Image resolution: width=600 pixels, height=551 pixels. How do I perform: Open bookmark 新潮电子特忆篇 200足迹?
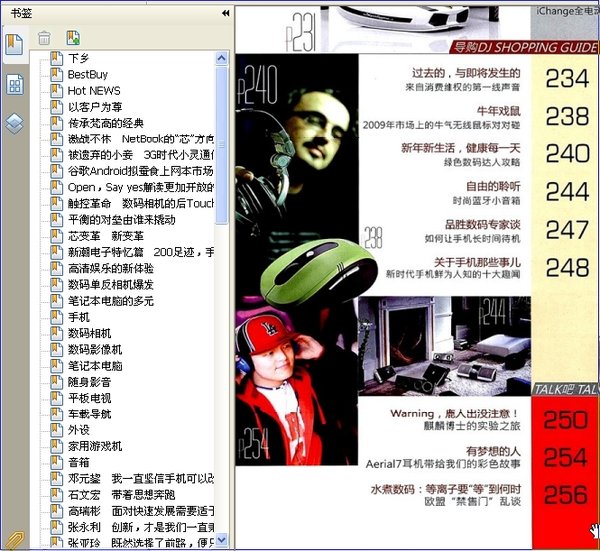tap(141, 252)
